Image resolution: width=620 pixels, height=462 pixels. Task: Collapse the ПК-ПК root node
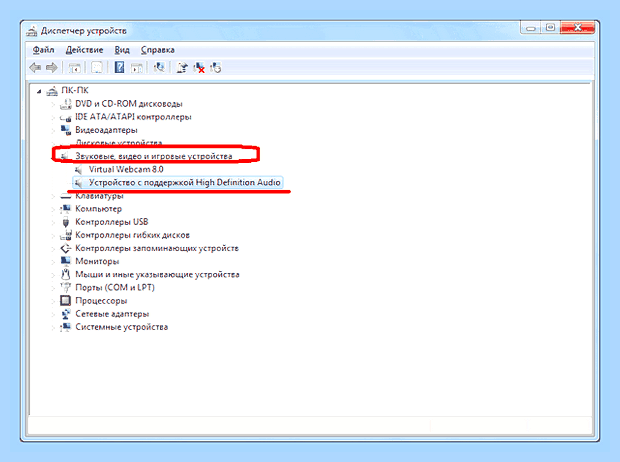click(x=39, y=92)
